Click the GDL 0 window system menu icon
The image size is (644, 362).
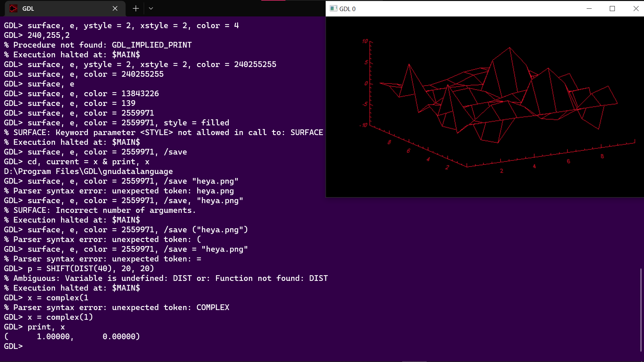click(x=333, y=9)
